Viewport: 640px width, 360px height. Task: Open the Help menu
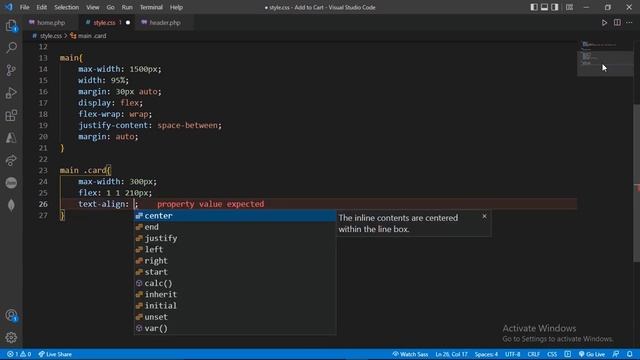pos(176,7)
